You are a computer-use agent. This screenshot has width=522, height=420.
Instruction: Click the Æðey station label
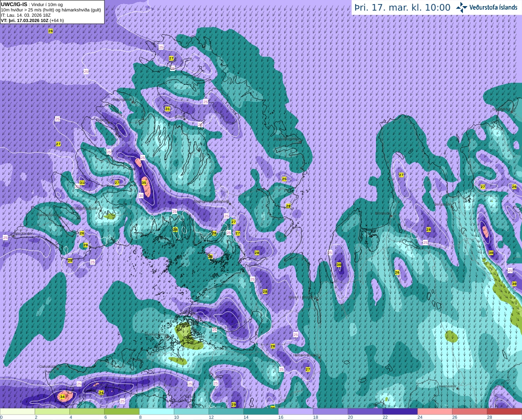coord(179,116)
